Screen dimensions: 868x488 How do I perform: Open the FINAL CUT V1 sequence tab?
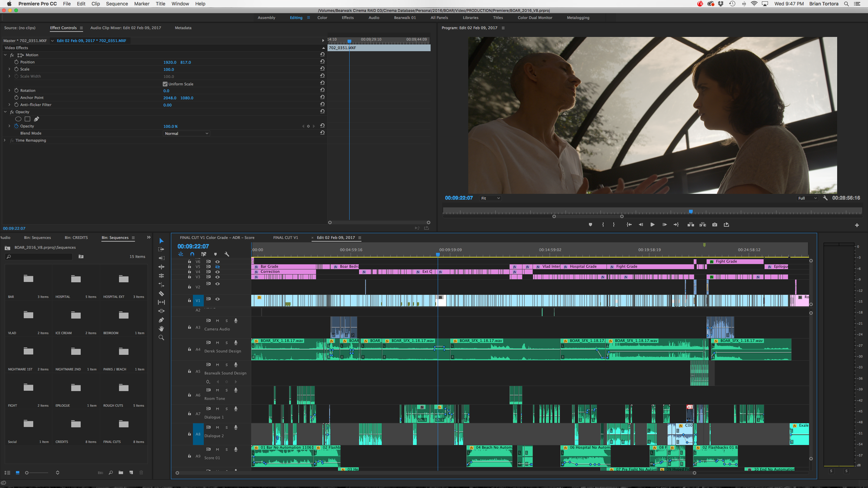(285, 238)
